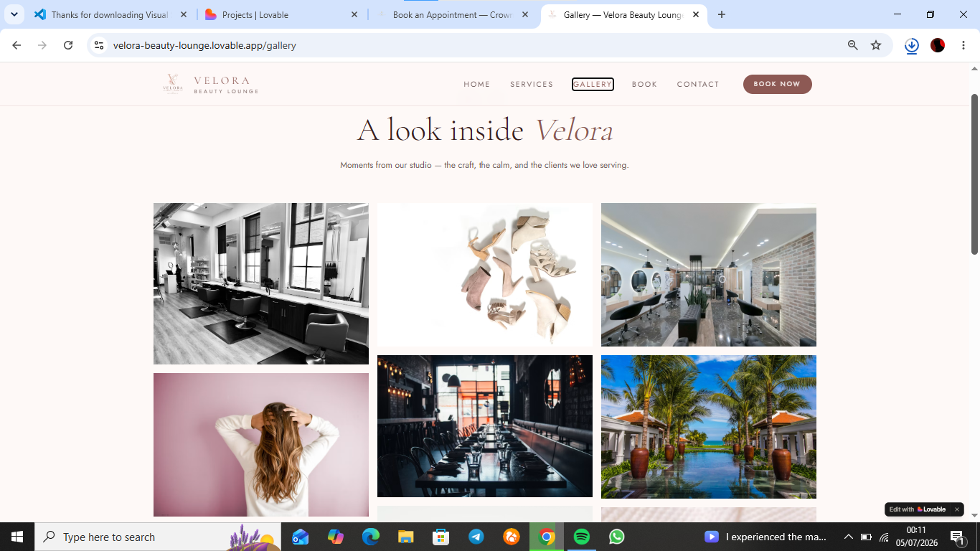Open the Chrome three-dot menu
The height and width of the screenshot is (551, 980).
pos(963,45)
